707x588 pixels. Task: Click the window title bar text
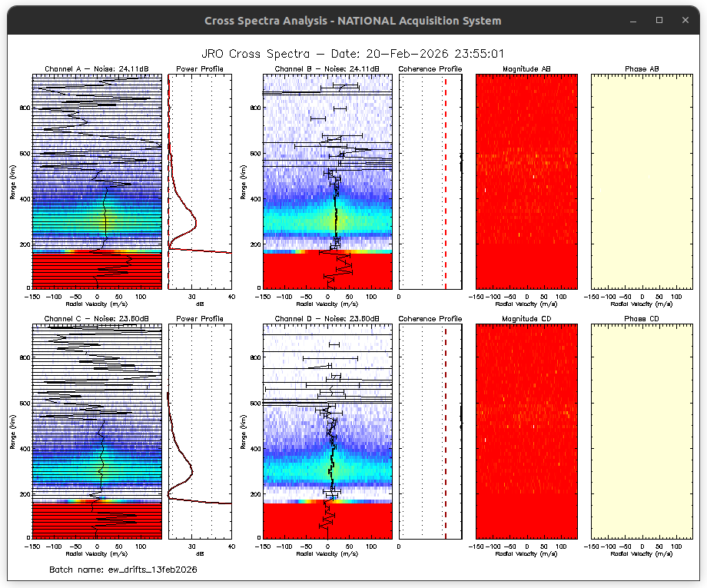(x=353, y=21)
